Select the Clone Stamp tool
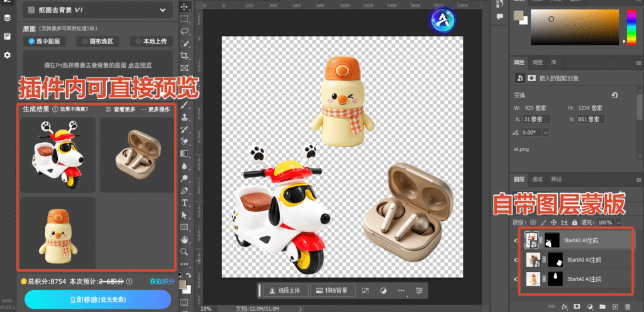This screenshot has height=312, width=644. [184, 117]
